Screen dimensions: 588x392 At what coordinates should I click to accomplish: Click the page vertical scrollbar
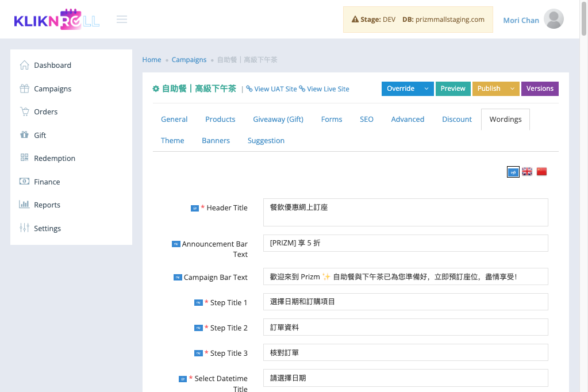584,19
